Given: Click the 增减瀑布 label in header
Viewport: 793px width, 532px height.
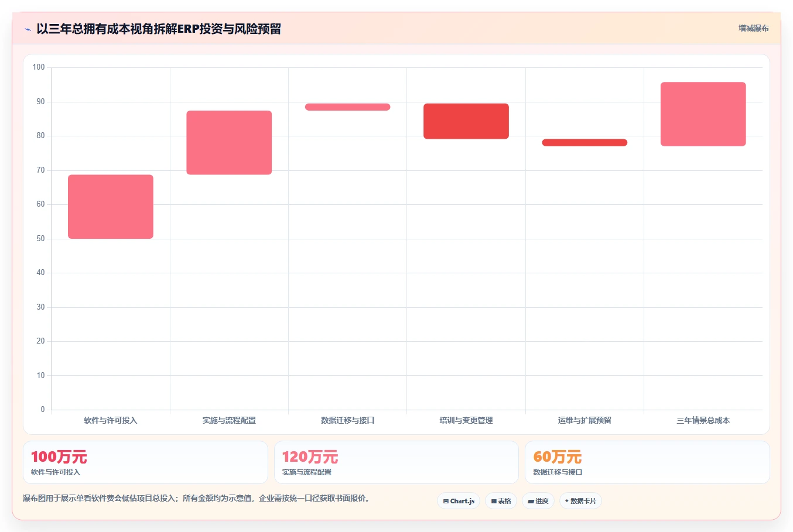Looking at the screenshot, I should (753, 28).
